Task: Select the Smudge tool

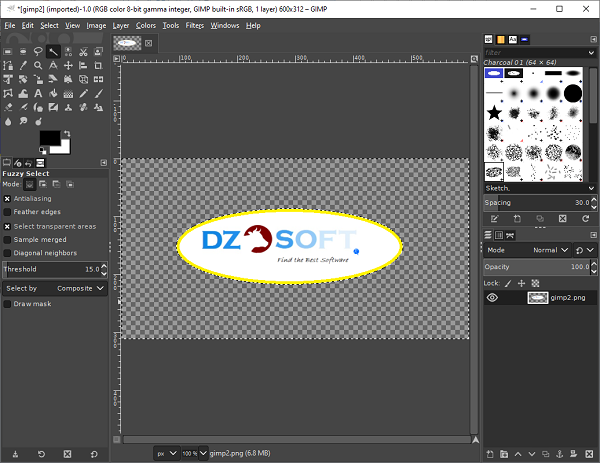Action: tap(23, 121)
